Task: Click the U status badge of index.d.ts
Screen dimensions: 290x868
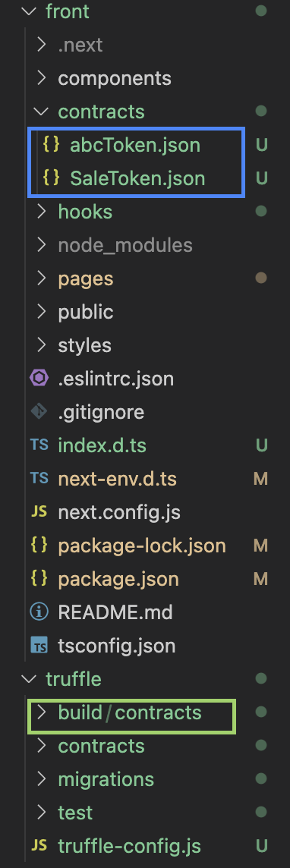Action: pos(261,445)
